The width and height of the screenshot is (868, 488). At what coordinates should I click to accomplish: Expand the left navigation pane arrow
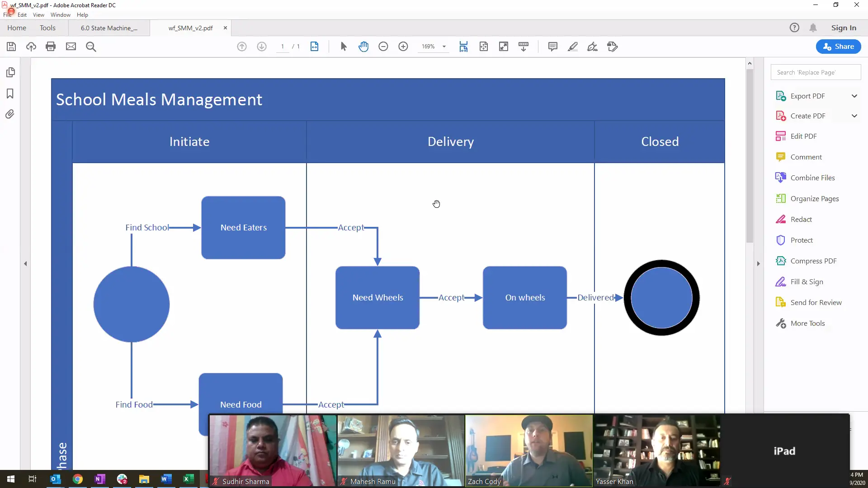pyautogui.click(x=25, y=263)
